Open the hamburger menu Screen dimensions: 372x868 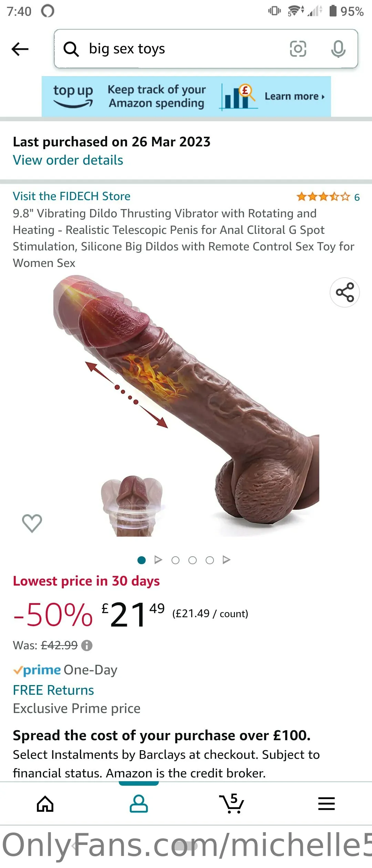[327, 804]
